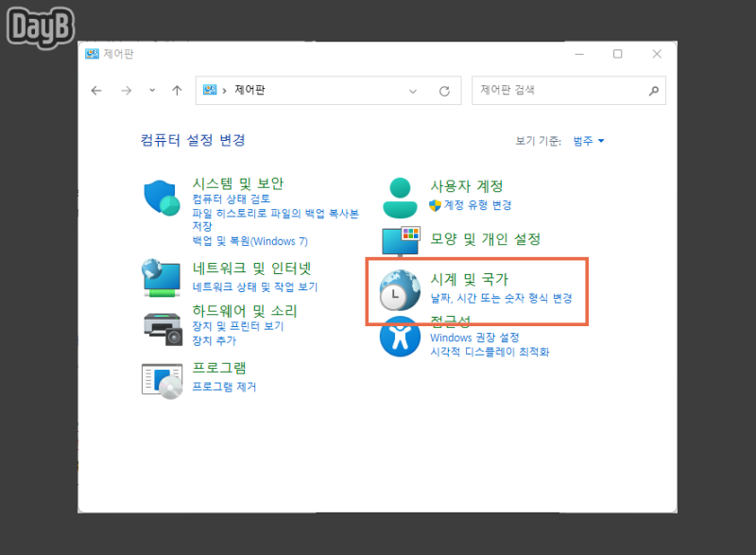Open the 보기 기준 범주 dropdown
Screen dimensions: 756x555
pyautogui.click(x=586, y=139)
